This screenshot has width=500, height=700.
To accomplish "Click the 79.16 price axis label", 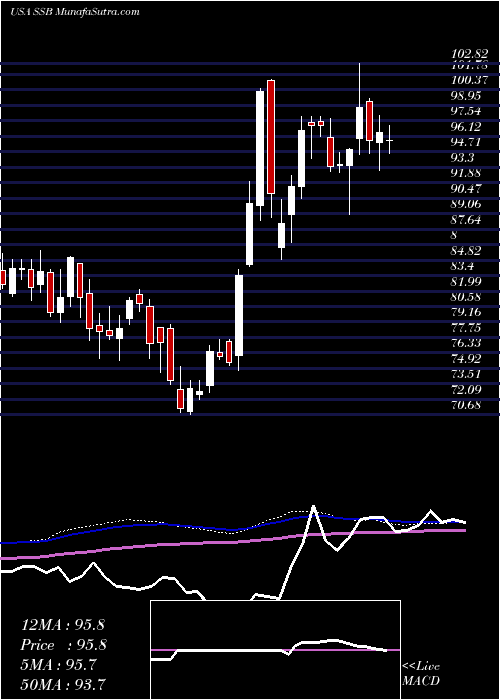I will click(466, 312).
